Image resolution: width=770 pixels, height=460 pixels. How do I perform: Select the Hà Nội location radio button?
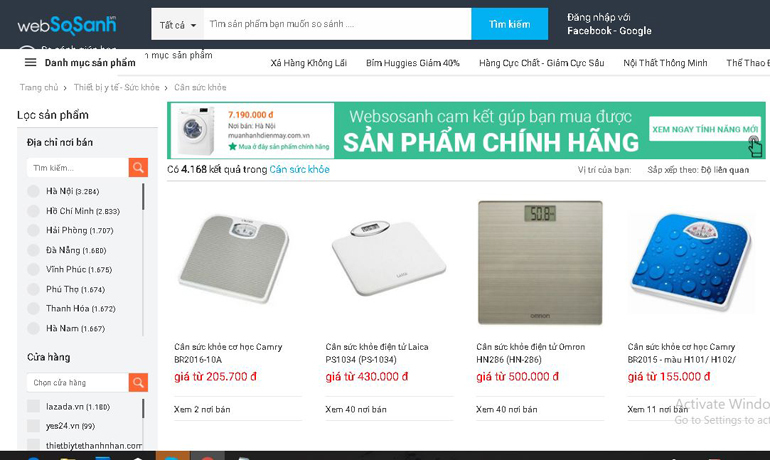(x=33, y=191)
